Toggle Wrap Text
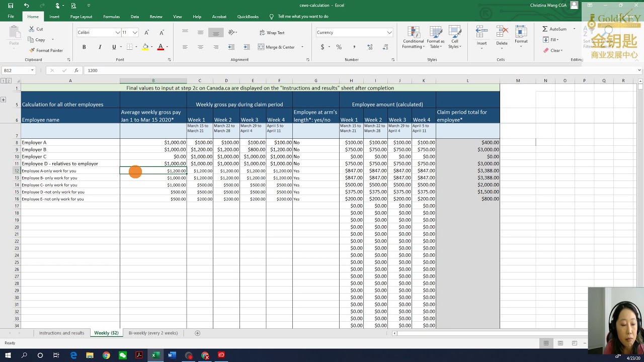 click(x=272, y=33)
